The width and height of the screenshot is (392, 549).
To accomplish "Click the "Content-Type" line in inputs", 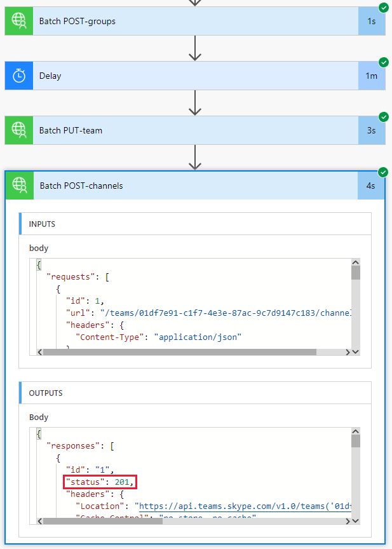I will (159, 337).
